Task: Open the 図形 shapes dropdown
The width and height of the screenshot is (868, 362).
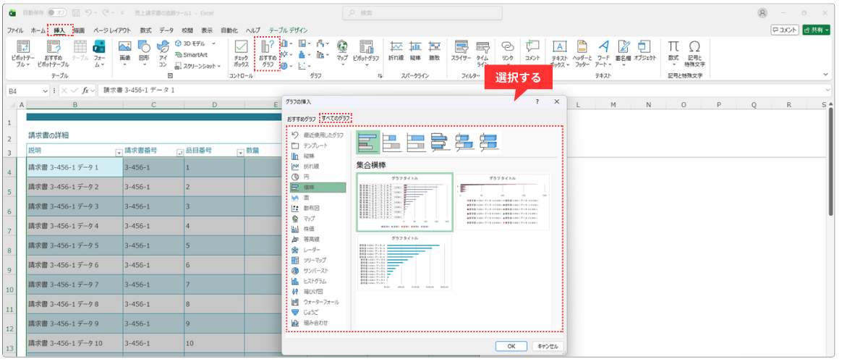Action: click(144, 52)
